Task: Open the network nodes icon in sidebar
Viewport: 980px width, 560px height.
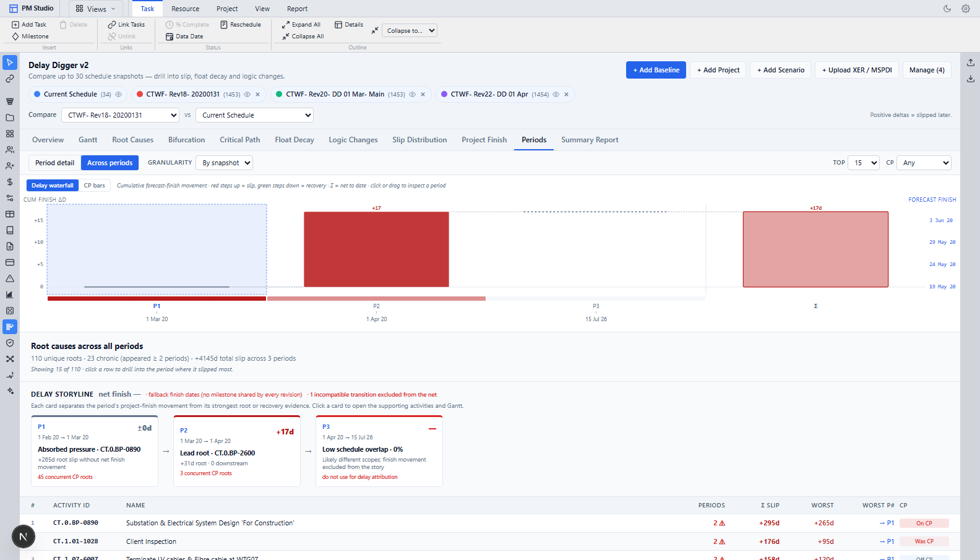Action: tap(10, 359)
